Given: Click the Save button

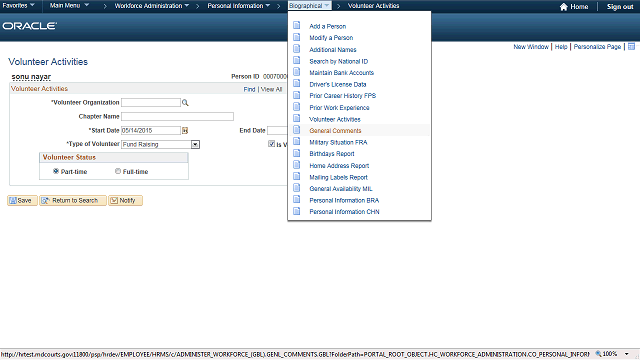Looking at the screenshot, I should tap(22, 200).
